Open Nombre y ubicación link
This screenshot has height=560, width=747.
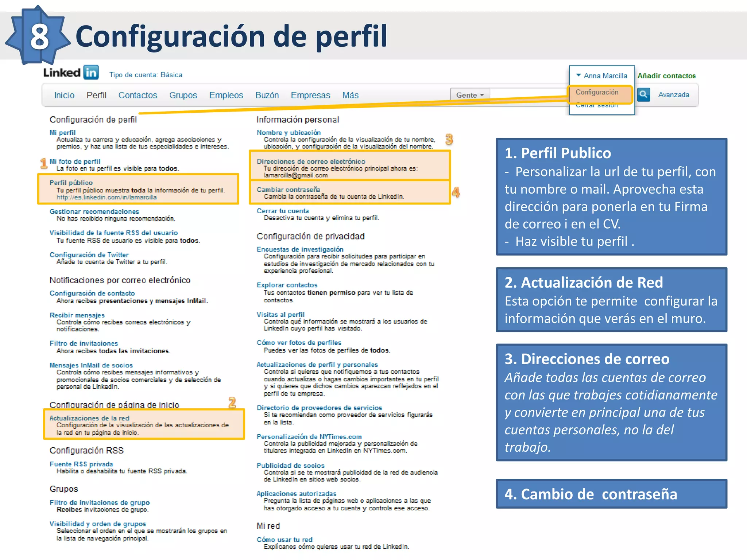tap(289, 133)
